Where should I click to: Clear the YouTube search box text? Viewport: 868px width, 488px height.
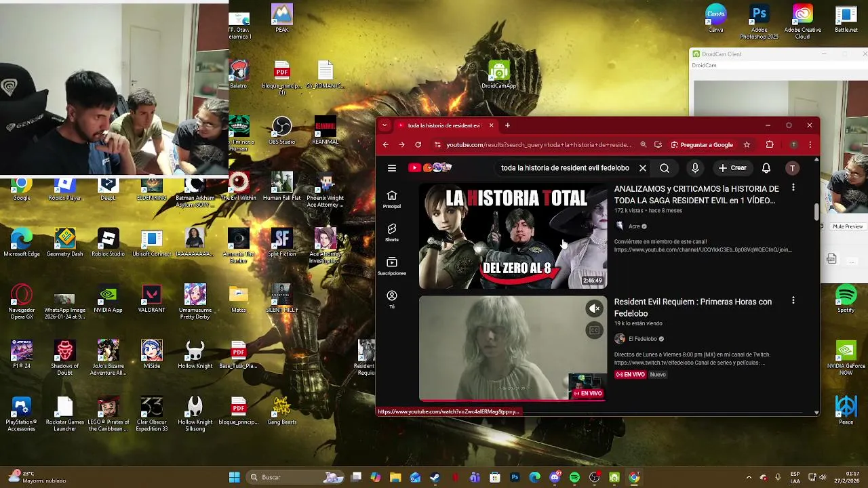(x=643, y=168)
